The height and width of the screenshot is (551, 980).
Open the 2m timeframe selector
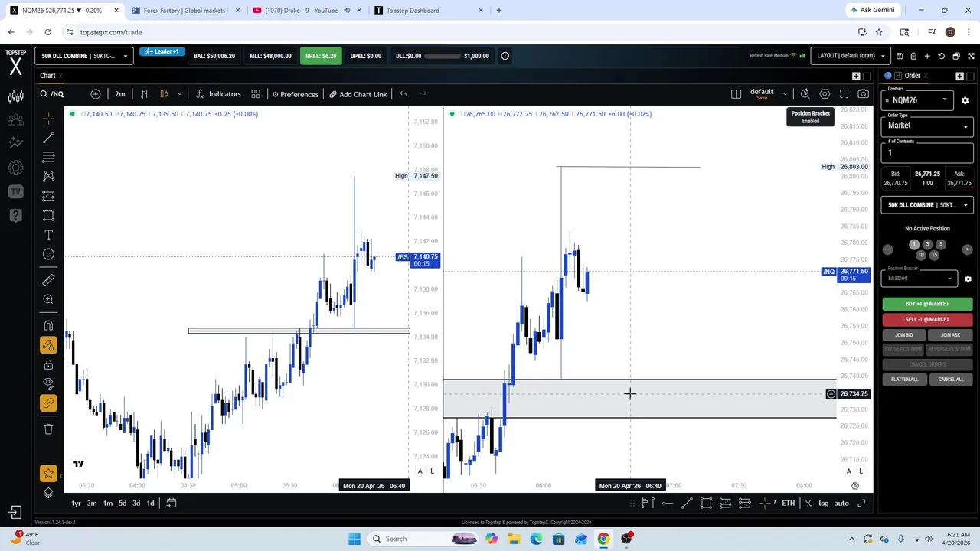pyautogui.click(x=120, y=94)
